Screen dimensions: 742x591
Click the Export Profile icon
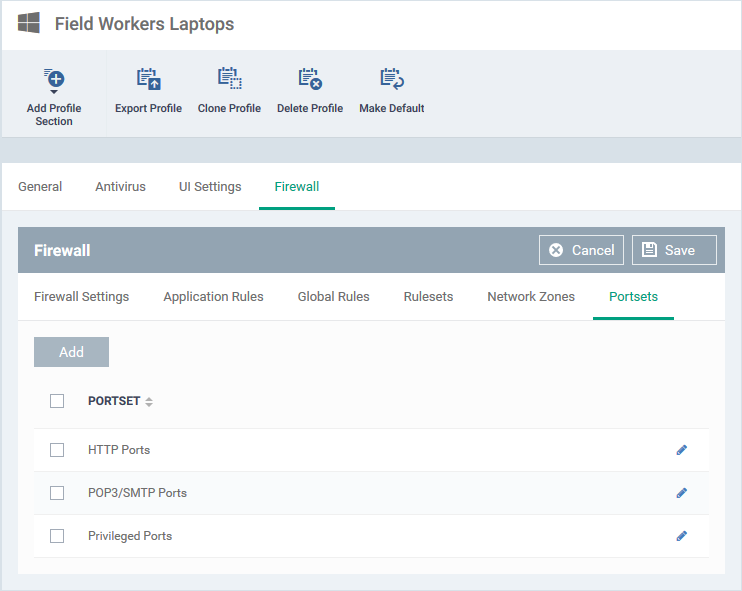149,79
